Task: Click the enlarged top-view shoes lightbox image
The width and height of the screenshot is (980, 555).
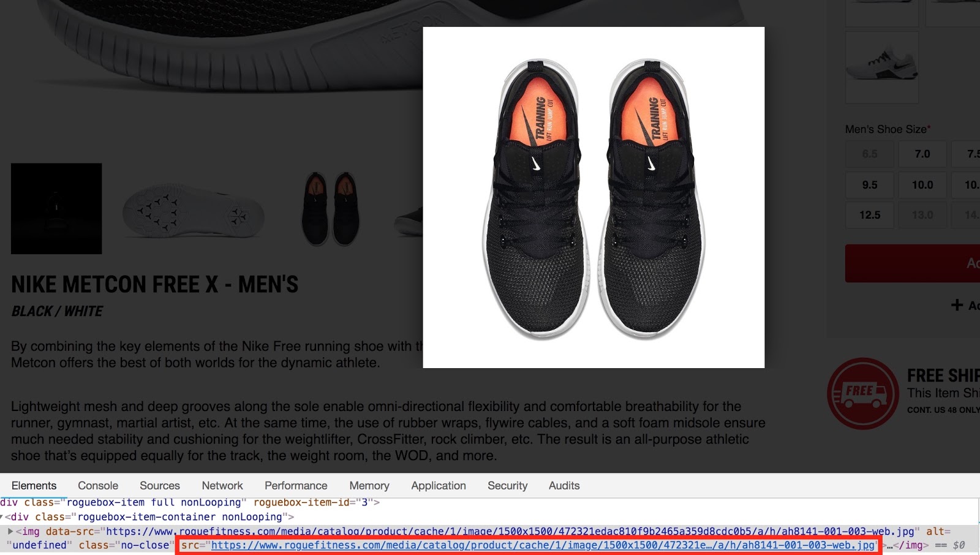Action: (594, 197)
